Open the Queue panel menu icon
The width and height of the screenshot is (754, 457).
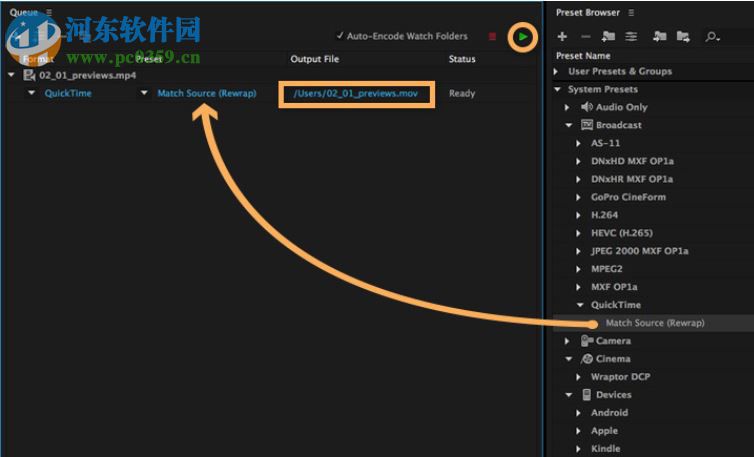tap(49, 13)
